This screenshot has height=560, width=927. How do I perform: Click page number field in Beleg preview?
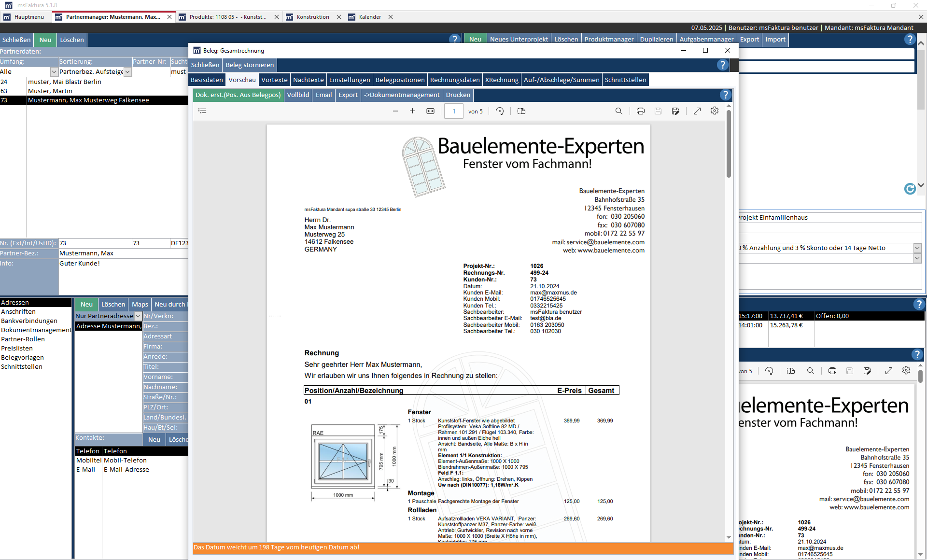click(x=453, y=111)
